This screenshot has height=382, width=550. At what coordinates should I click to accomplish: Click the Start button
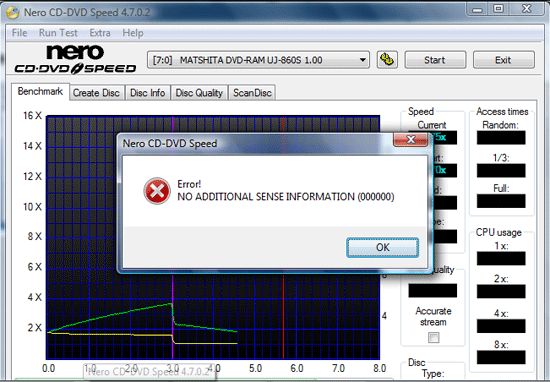[435, 60]
